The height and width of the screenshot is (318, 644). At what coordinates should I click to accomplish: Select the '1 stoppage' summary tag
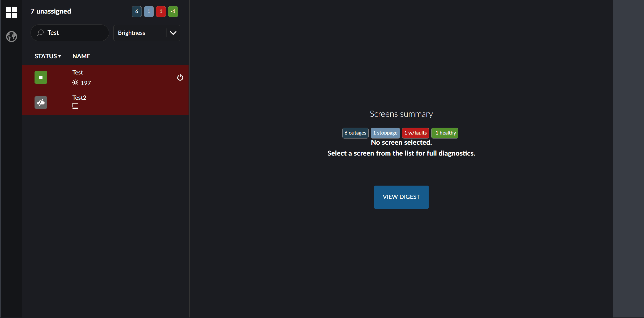pos(385,133)
